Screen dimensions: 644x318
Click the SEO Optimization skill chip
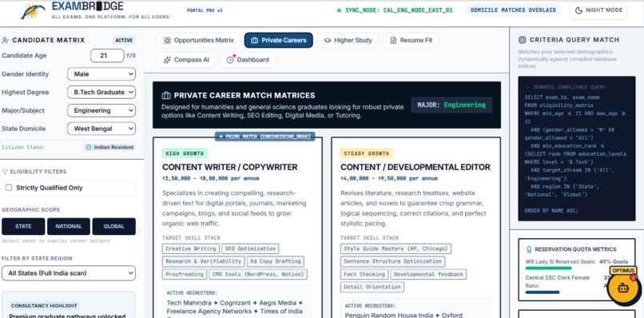[250, 248]
